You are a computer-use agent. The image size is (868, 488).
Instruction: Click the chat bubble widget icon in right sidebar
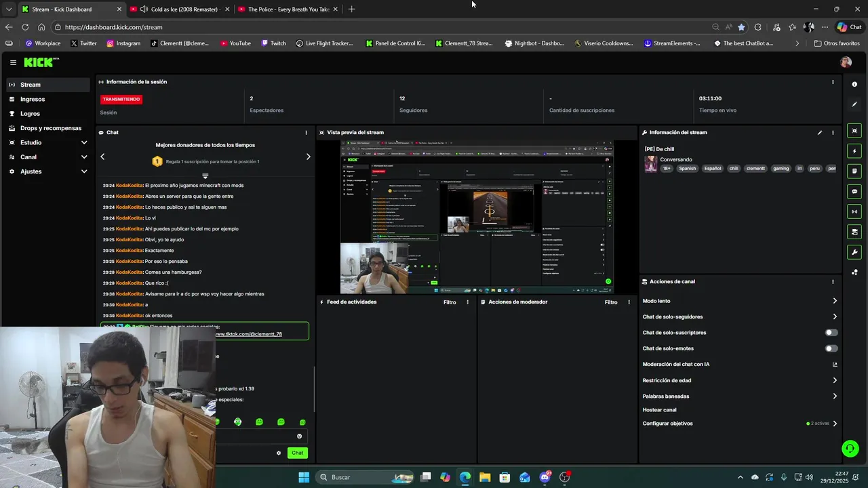[x=854, y=191]
